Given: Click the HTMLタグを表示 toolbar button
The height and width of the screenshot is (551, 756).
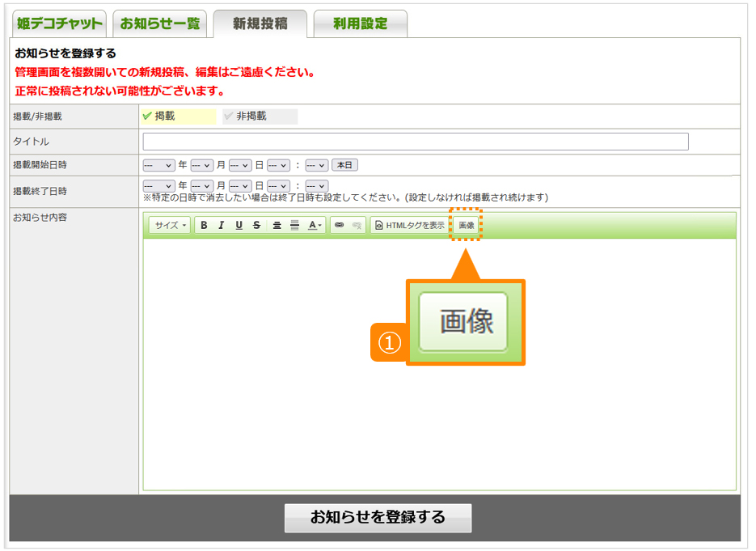Looking at the screenshot, I should (410, 226).
